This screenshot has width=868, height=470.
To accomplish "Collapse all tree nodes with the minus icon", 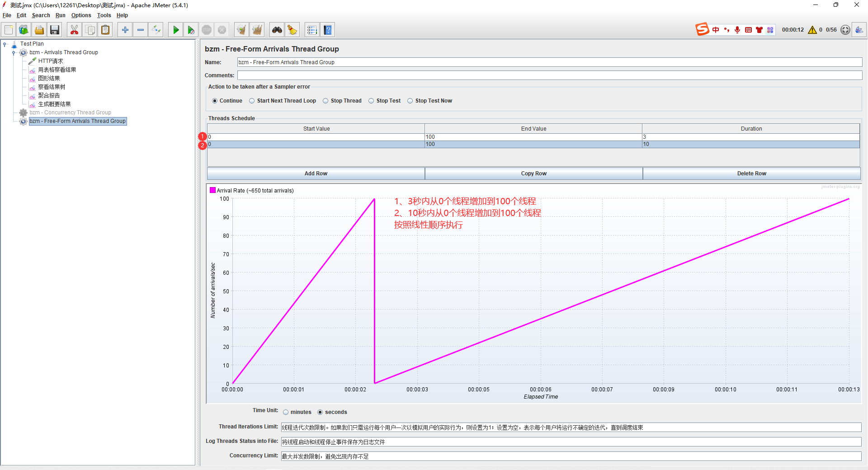I will pyautogui.click(x=141, y=30).
